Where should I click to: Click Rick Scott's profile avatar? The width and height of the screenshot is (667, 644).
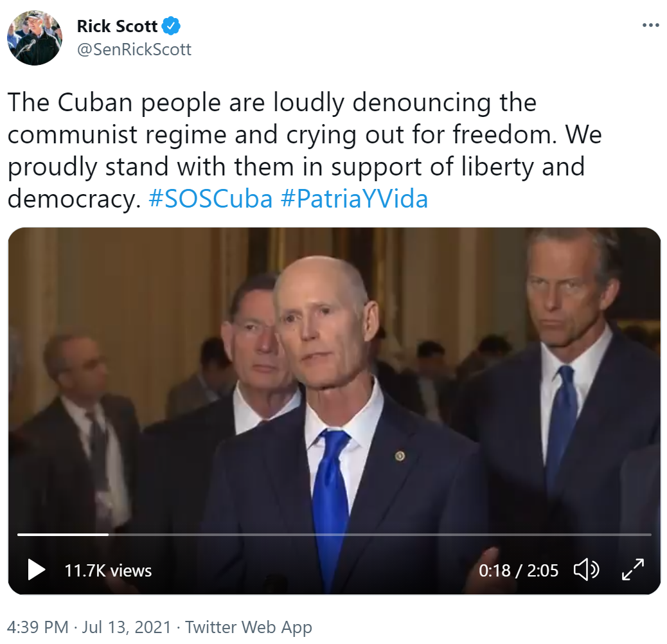(35, 38)
